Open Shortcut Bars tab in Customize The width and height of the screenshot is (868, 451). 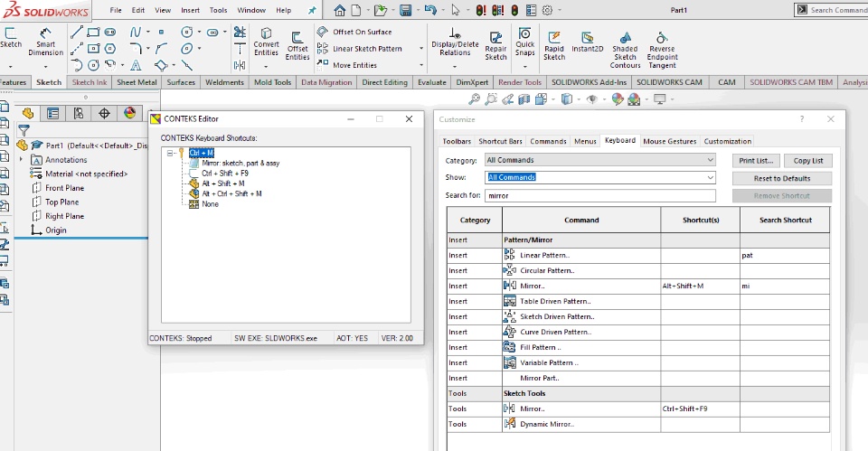(x=500, y=141)
